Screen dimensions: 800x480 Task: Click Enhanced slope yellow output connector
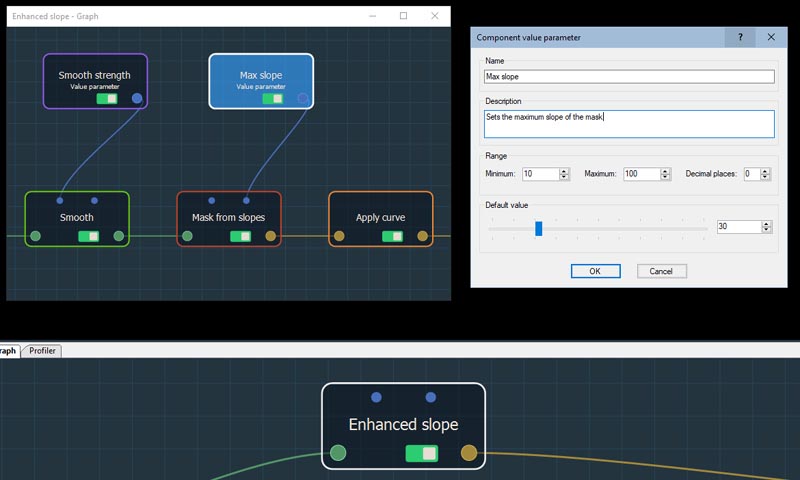click(x=469, y=452)
